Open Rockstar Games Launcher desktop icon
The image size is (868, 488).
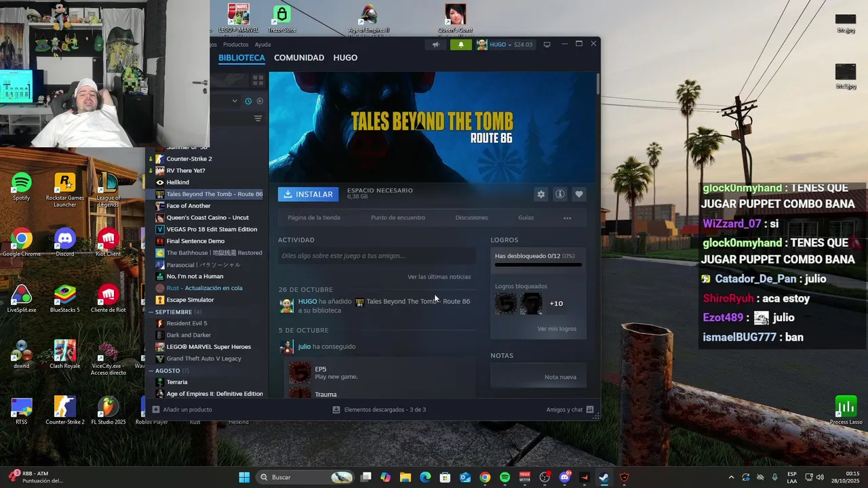coord(64,190)
